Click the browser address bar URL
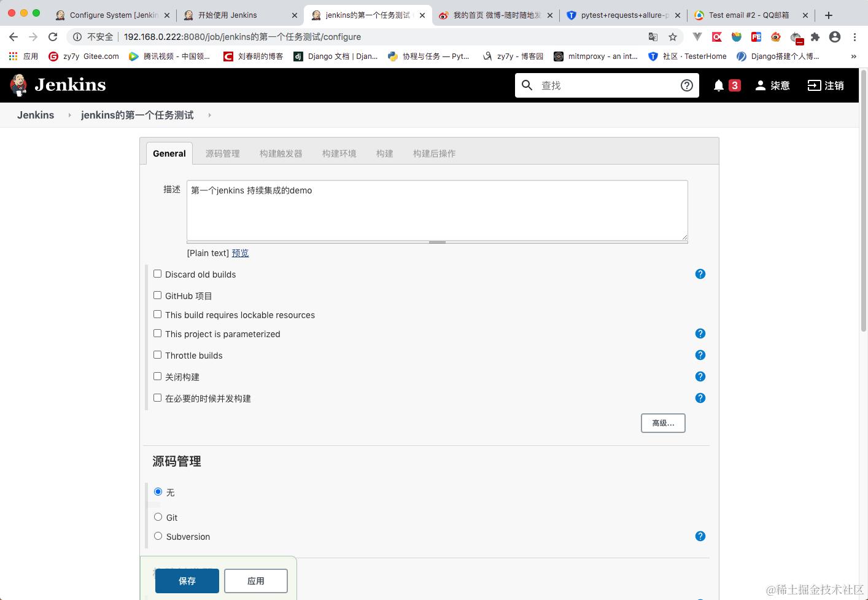This screenshot has height=600, width=868. click(x=242, y=37)
